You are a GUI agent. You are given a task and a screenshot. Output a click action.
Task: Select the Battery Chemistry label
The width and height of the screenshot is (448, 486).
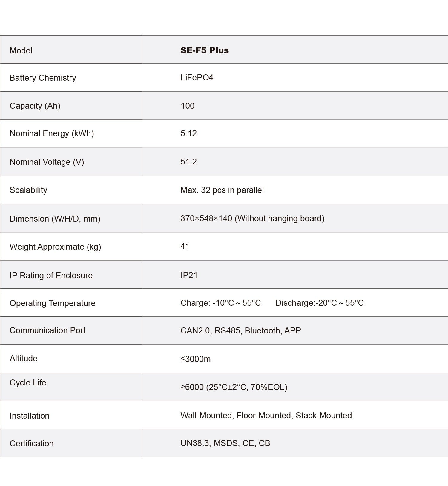point(43,78)
